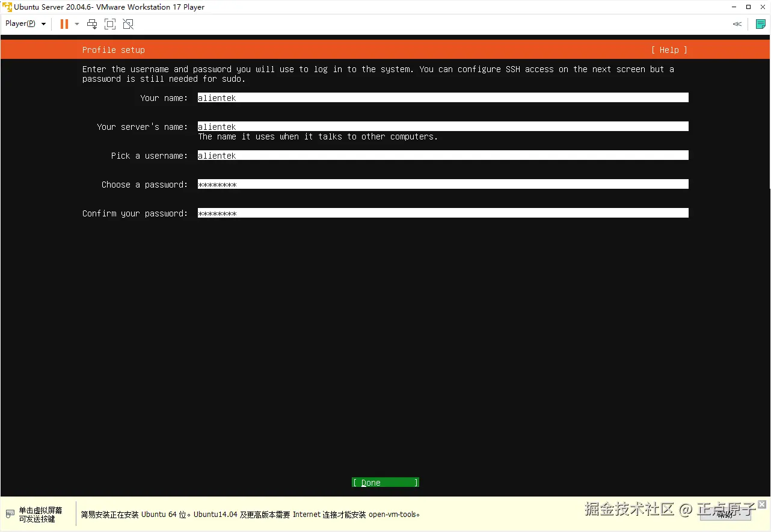The image size is (771, 532).
Task: Click the "Profile setup" heading
Action: 114,50
